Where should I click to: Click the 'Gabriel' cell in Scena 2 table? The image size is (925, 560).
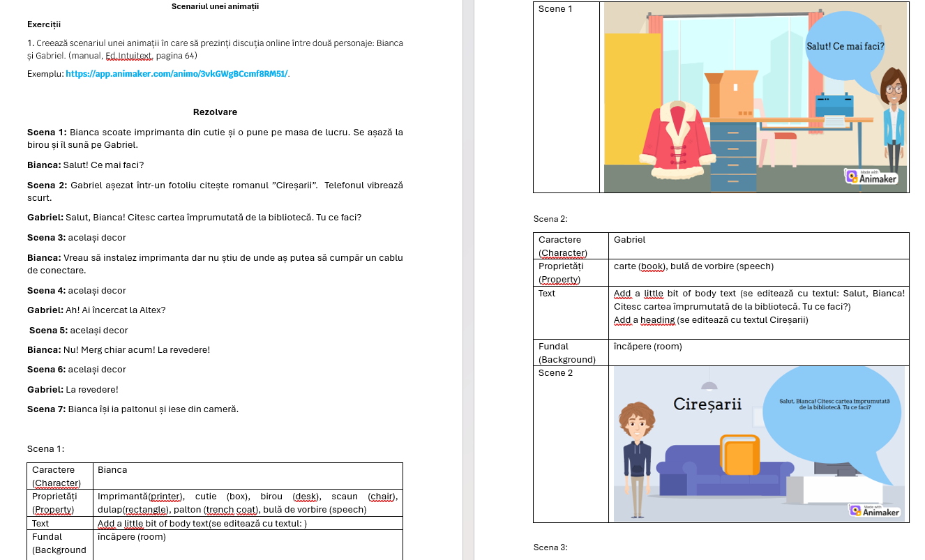click(758, 246)
